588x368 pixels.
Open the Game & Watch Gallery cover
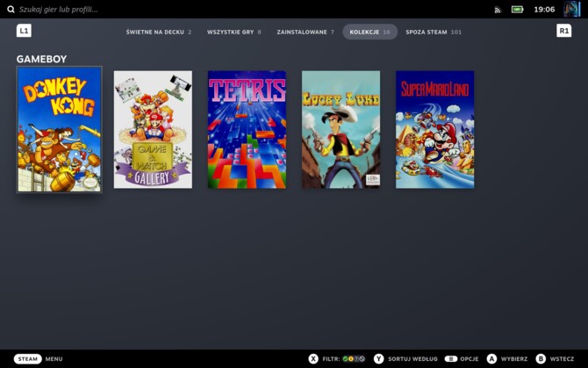pos(153,129)
